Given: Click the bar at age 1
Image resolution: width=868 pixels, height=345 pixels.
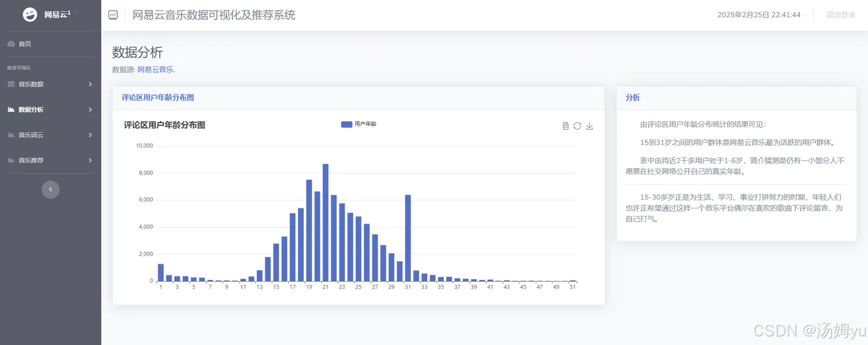Looking at the screenshot, I should tap(161, 272).
